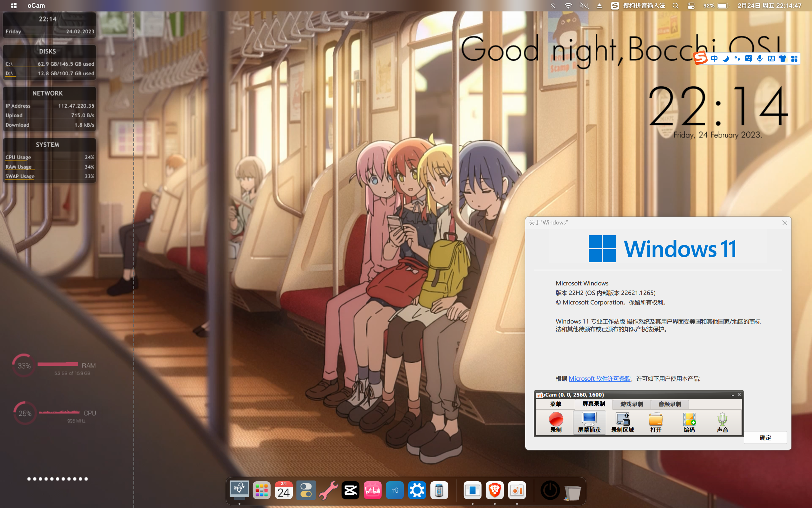812x508 pixels.
Task: Open the oCam app menu in the top bar
Action: tap(36, 6)
